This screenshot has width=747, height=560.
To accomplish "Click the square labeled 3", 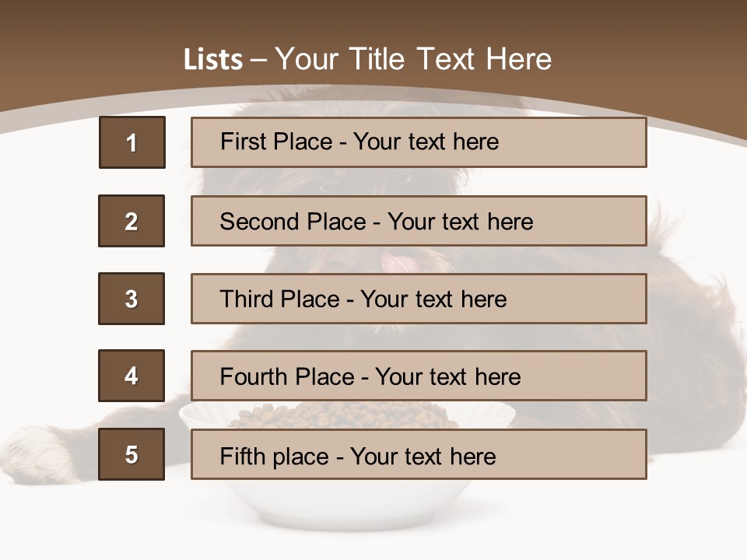I will pyautogui.click(x=132, y=299).
